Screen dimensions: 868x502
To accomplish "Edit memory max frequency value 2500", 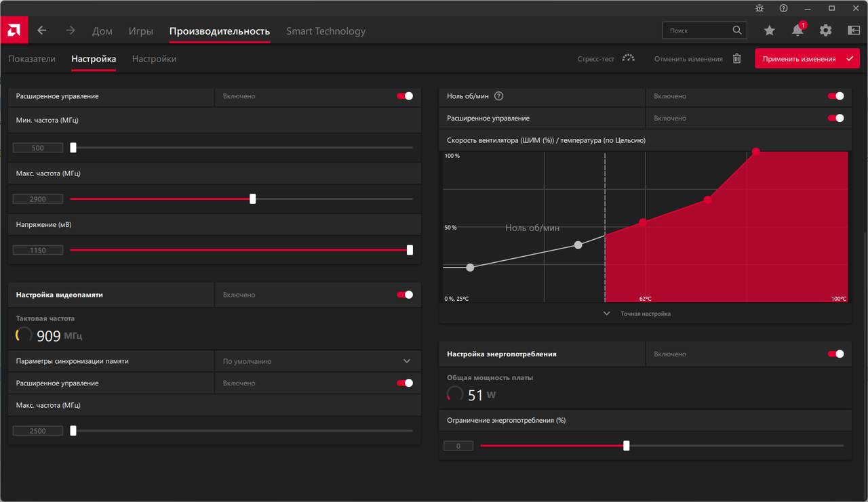I will (x=38, y=431).
